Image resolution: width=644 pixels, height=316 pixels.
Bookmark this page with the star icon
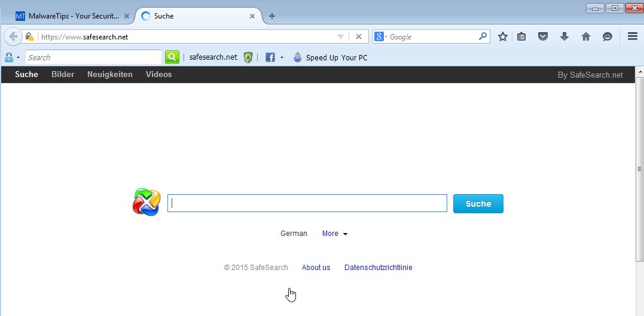click(503, 37)
